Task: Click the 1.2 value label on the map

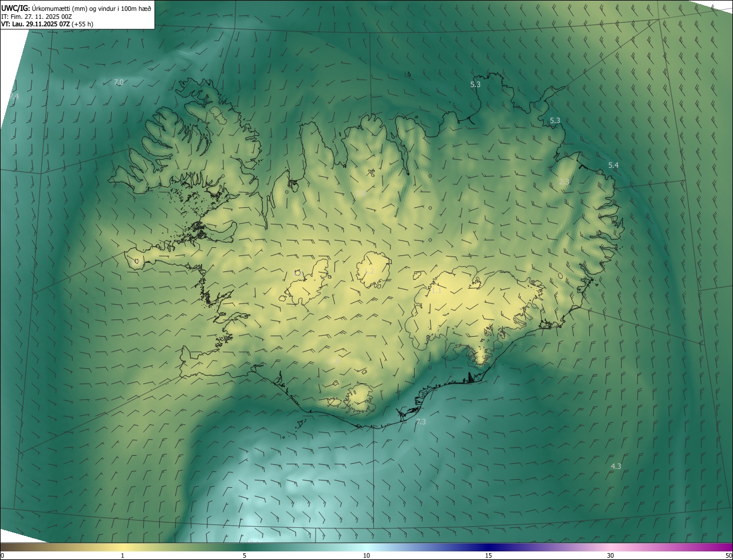Action: 369,271
